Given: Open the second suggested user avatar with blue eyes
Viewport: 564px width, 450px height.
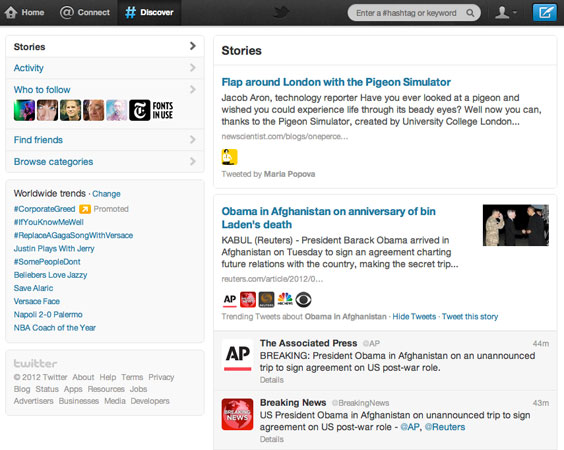Looking at the screenshot, I should (47, 110).
